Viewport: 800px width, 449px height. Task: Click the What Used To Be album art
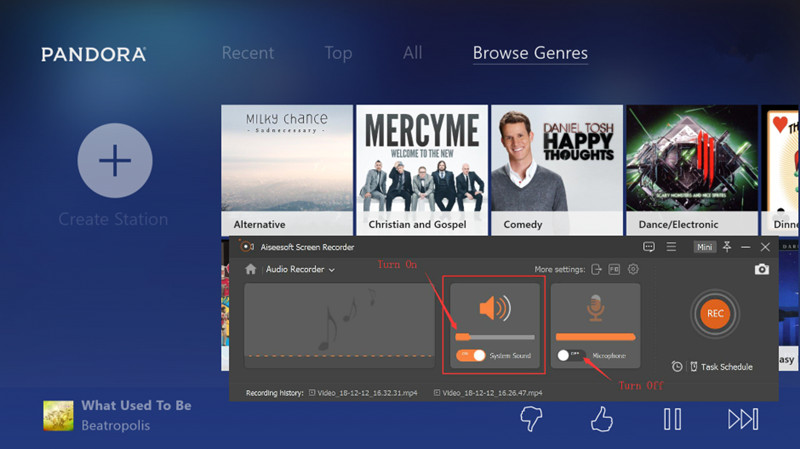coord(58,416)
